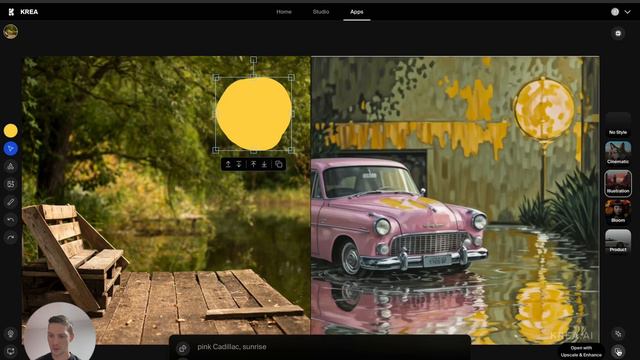
Task: Switch to the Studio tab
Action: click(x=321, y=12)
